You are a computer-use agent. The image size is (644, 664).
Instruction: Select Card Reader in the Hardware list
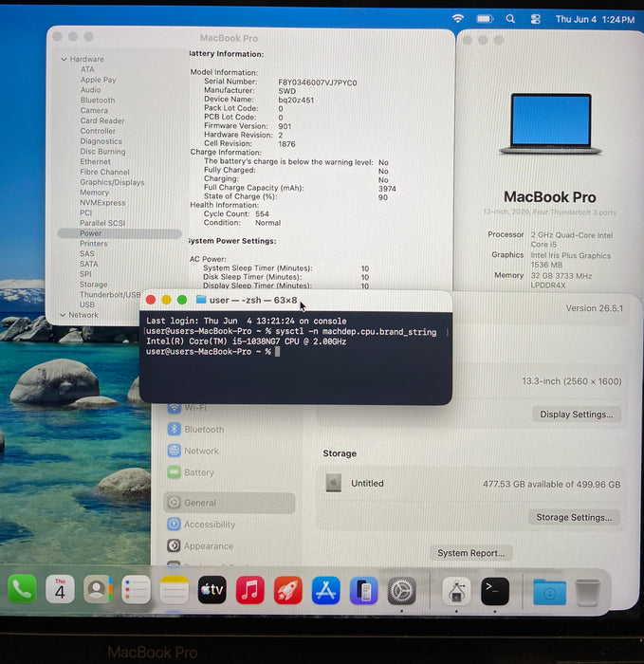pos(102,120)
